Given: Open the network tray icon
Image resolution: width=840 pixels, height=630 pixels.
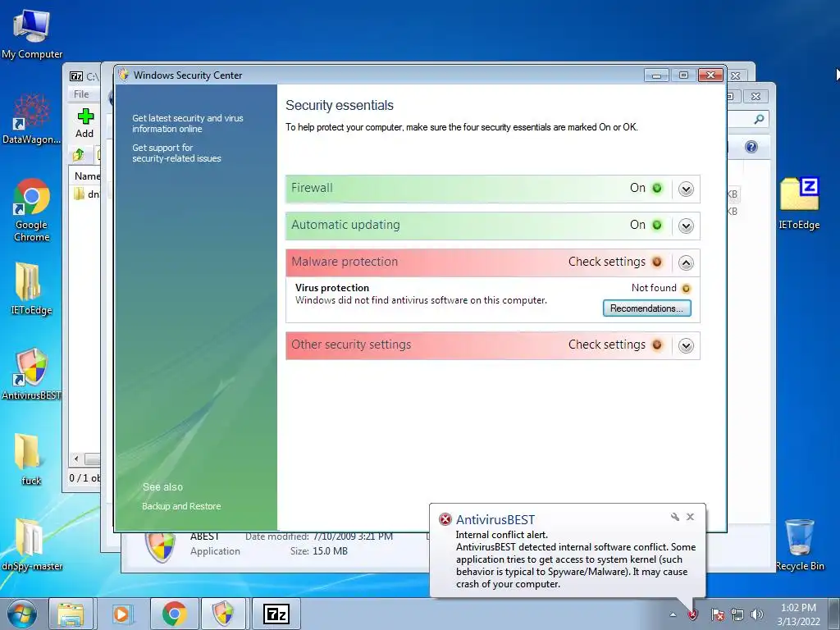Looking at the screenshot, I should coord(737,615).
